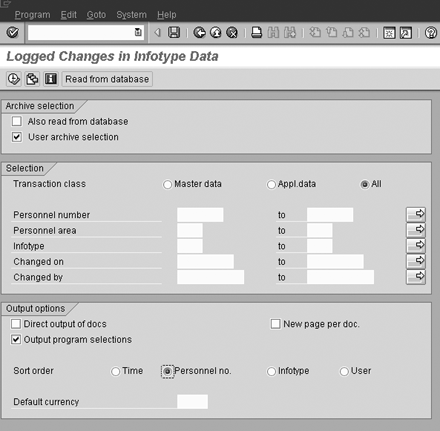Screen dimensions: 440x431
Task: Click the program information icon
Action: coord(51,79)
